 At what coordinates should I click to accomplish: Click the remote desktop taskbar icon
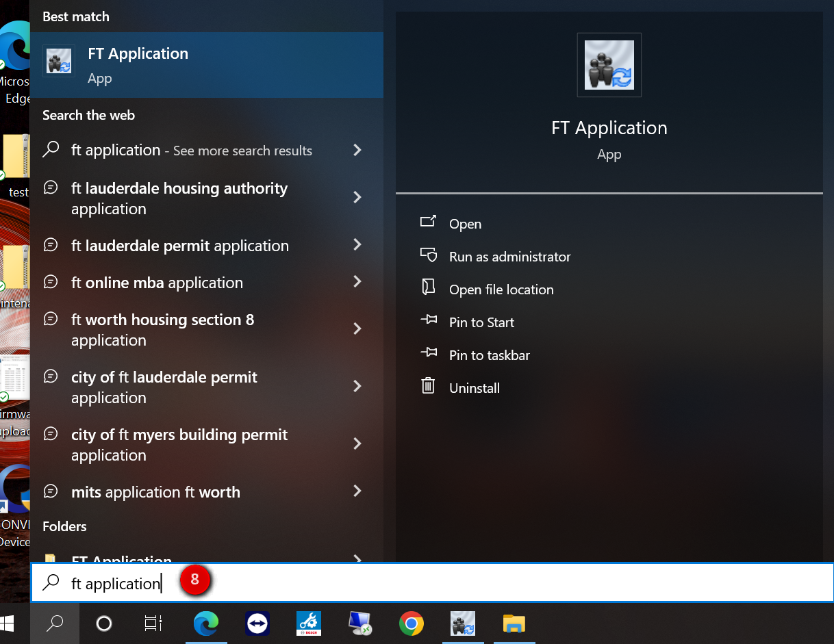359,623
